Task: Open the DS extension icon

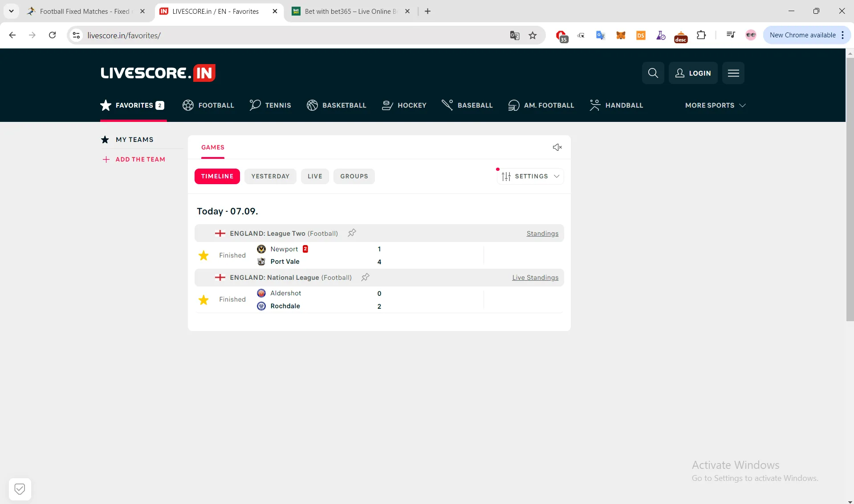Action: (641, 35)
